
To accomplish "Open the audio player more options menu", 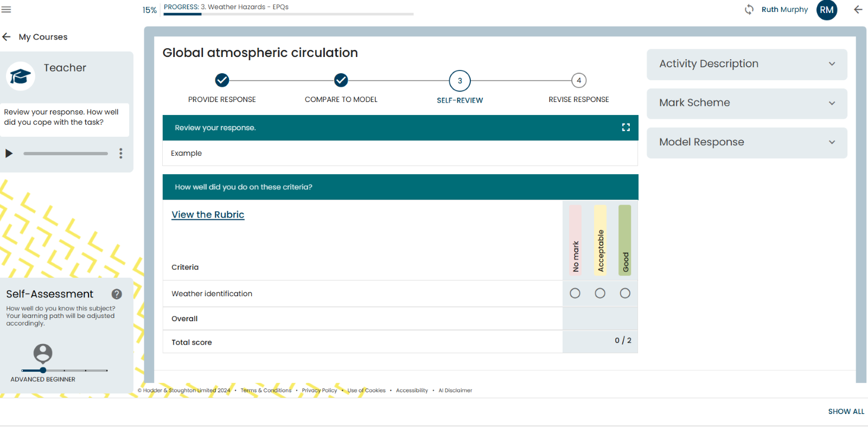I will [121, 154].
